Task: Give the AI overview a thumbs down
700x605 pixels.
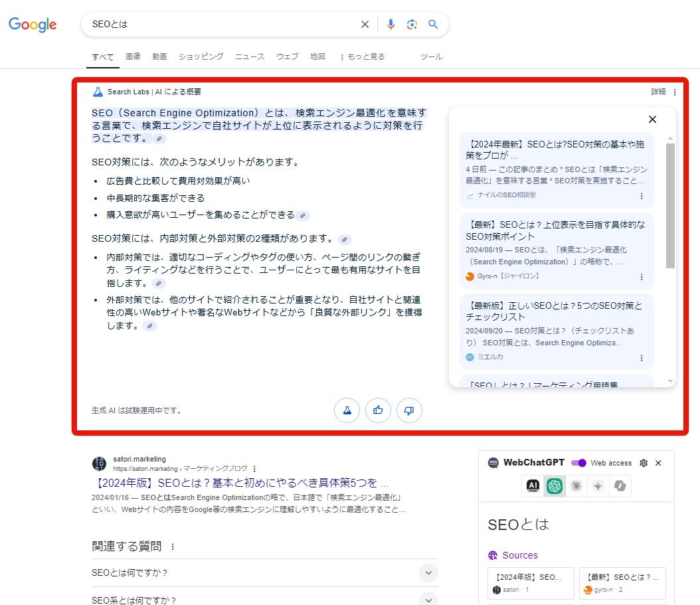Action: coord(409,410)
